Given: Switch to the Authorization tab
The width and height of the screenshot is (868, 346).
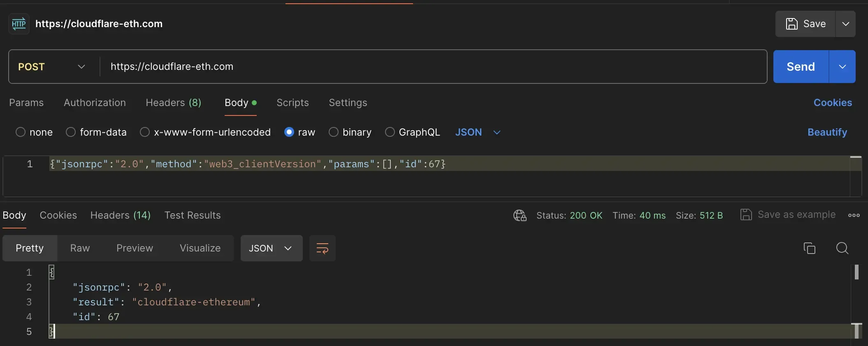Looking at the screenshot, I should 95,103.
